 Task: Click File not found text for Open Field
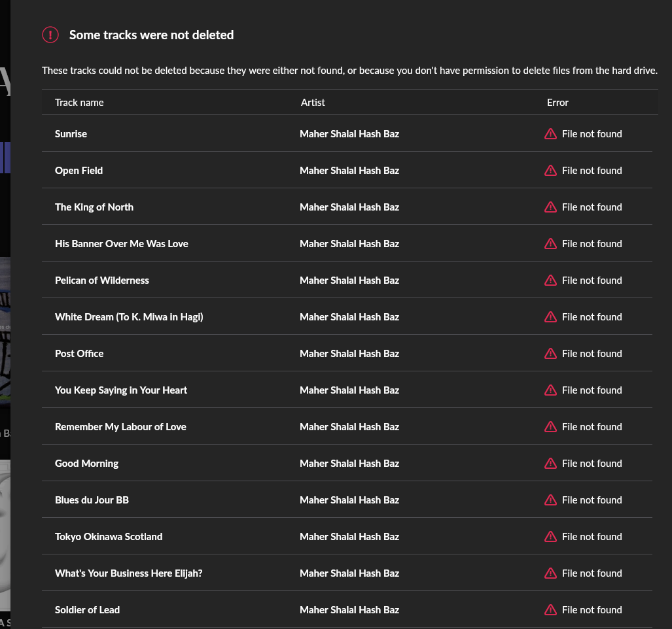592,171
